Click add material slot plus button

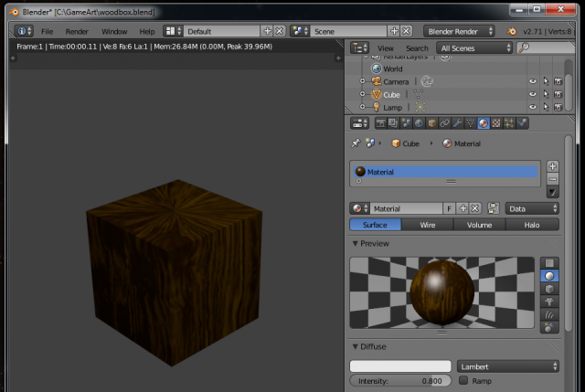(x=552, y=166)
